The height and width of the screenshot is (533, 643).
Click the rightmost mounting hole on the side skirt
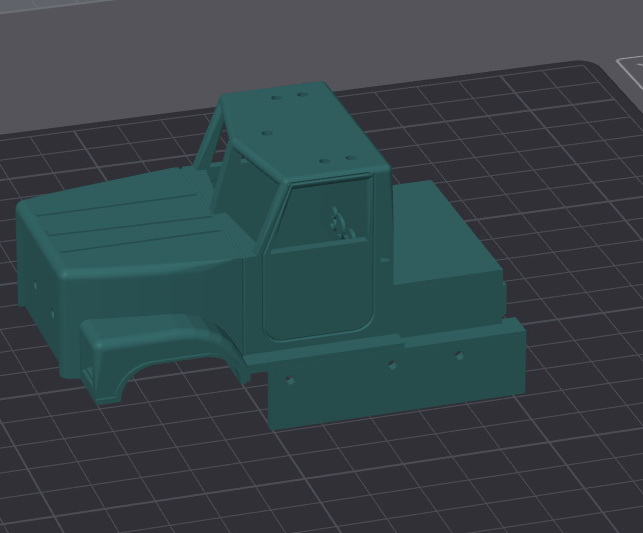tap(459, 354)
